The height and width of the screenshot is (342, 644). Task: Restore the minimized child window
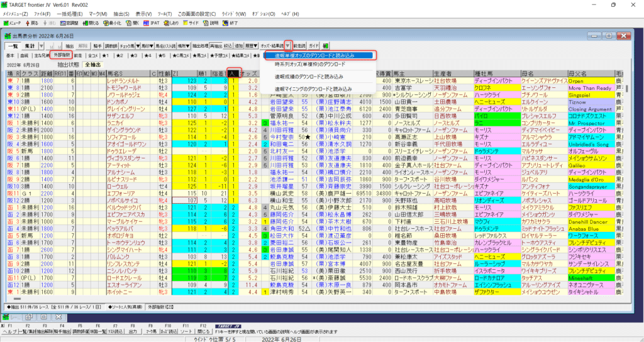[x=29, y=317]
